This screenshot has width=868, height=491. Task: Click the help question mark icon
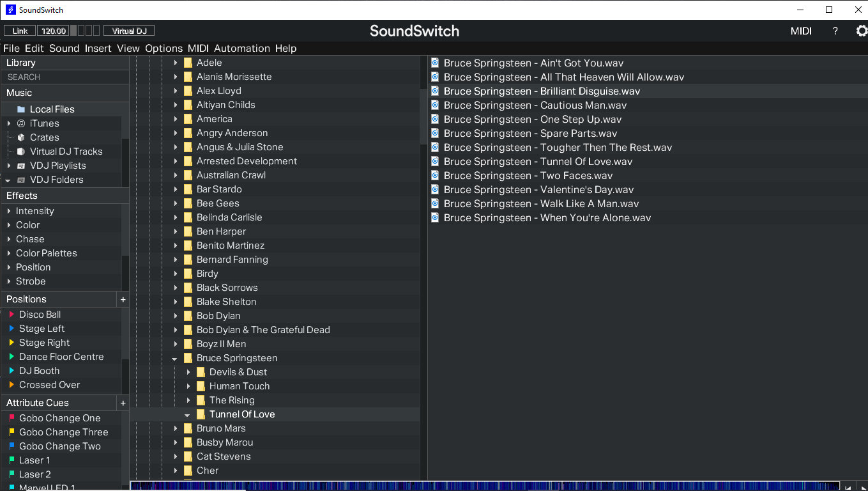coord(835,31)
